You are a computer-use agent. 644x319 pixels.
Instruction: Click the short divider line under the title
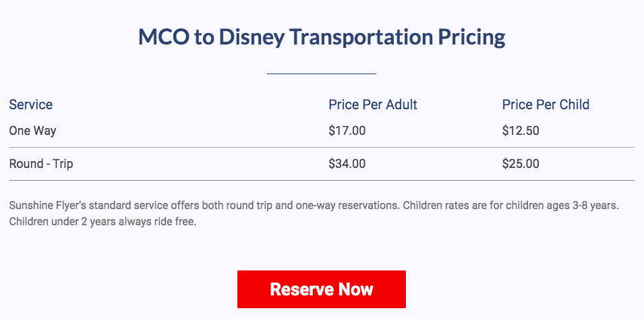pos(321,74)
